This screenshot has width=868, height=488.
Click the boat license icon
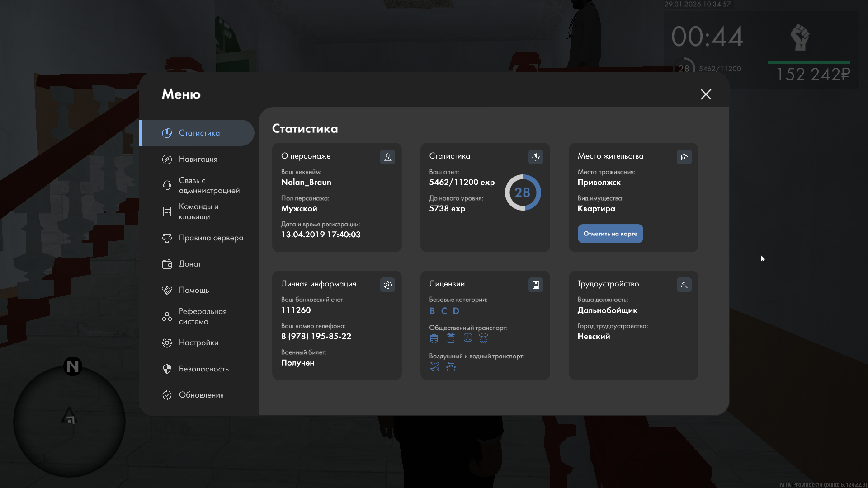pos(451,366)
